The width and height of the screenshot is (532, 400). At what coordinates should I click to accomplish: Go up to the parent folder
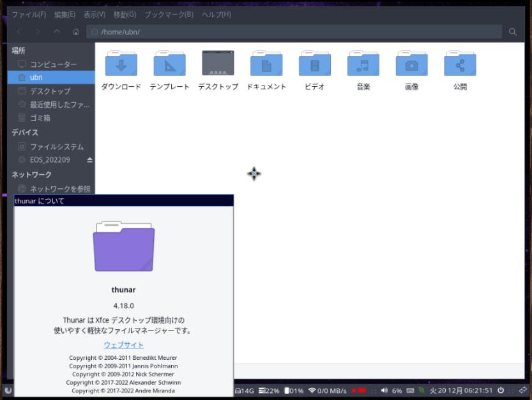point(57,32)
